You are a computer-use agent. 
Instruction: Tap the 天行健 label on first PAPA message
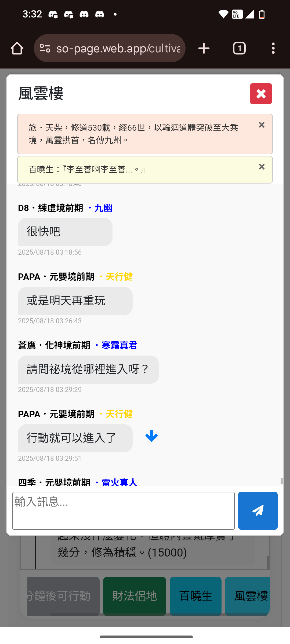click(119, 277)
